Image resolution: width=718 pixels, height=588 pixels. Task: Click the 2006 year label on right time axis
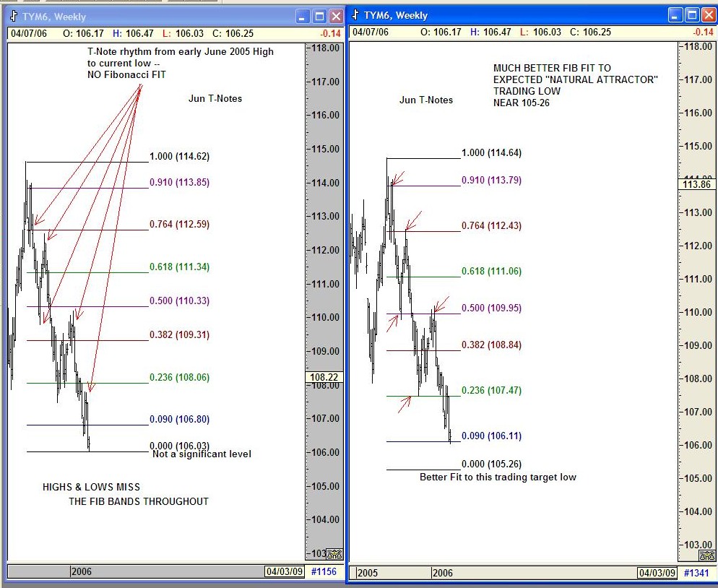click(442, 573)
